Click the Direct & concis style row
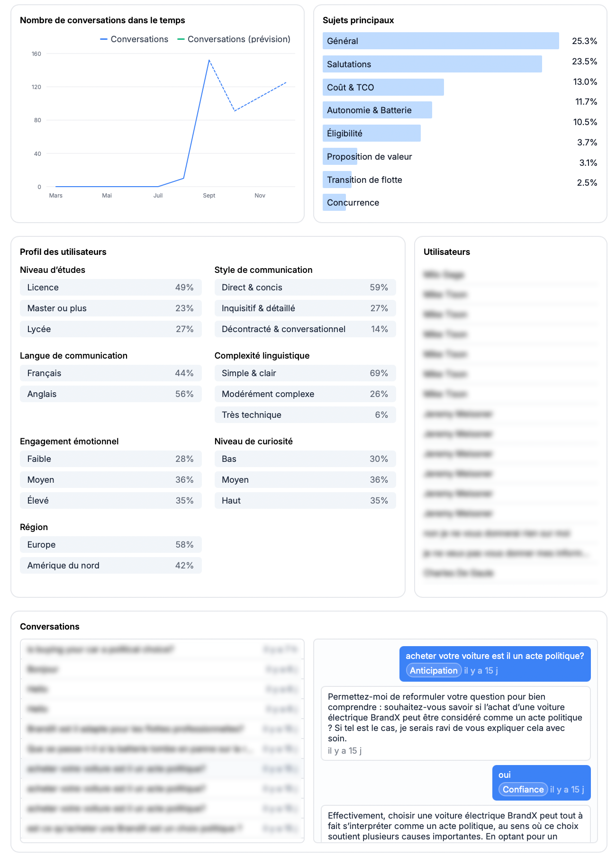 305,288
